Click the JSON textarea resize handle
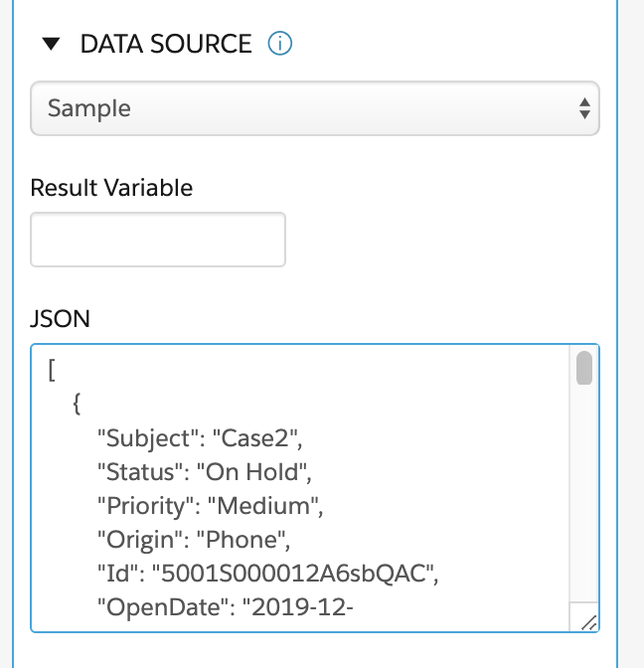644x668 pixels. pos(589,623)
